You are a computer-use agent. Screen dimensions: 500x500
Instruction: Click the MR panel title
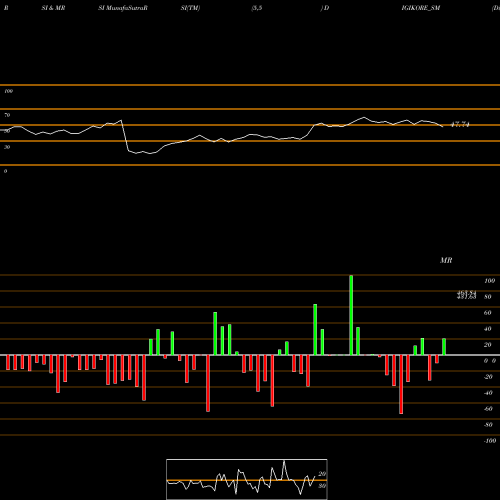pos(446,260)
